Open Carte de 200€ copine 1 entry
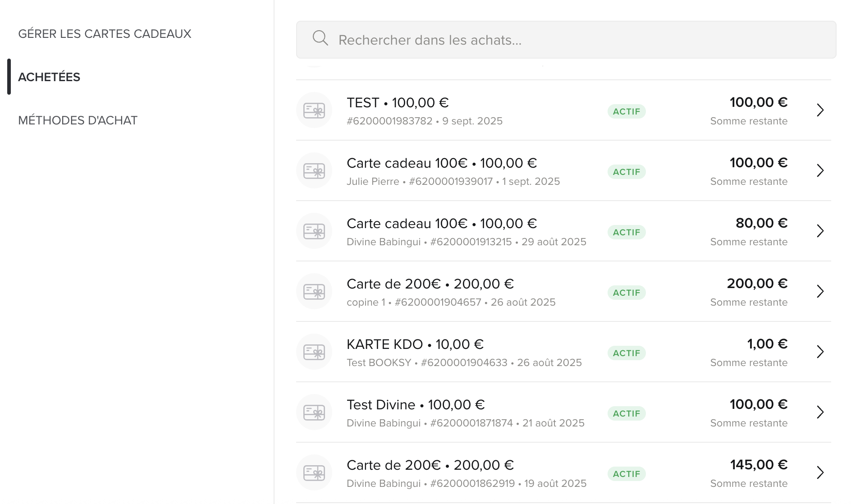Image resolution: width=851 pixels, height=504 pixels. tap(563, 292)
